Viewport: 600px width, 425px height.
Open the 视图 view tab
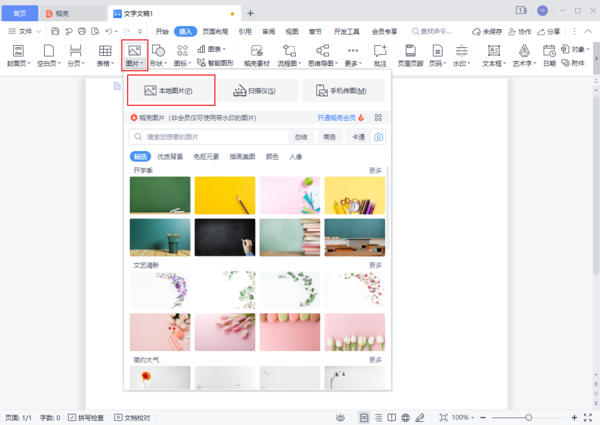coord(292,31)
